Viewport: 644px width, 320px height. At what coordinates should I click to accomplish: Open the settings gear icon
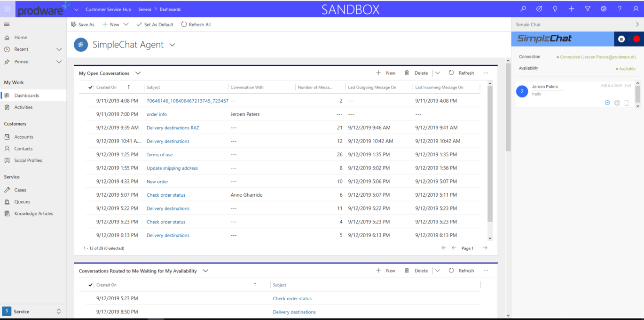point(604,8)
